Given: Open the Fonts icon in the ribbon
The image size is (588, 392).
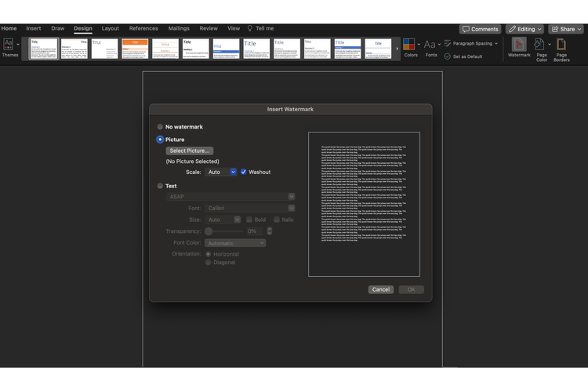Looking at the screenshot, I should (430, 45).
